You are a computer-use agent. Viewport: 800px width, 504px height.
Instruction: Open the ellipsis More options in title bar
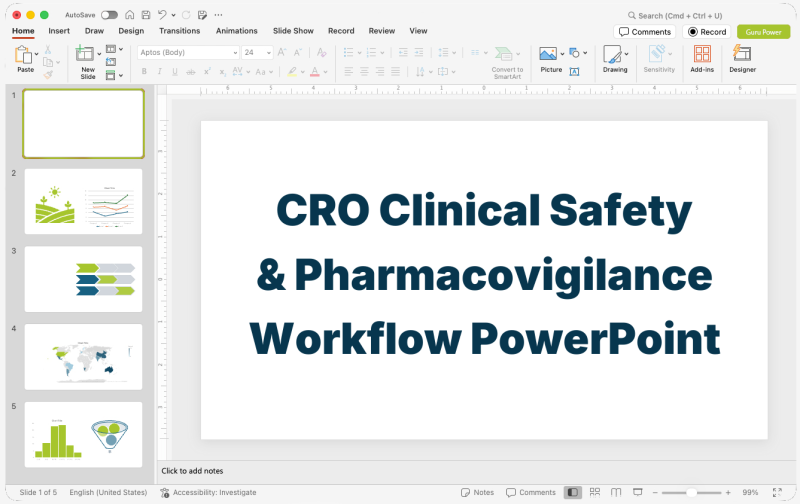tap(218, 15)
